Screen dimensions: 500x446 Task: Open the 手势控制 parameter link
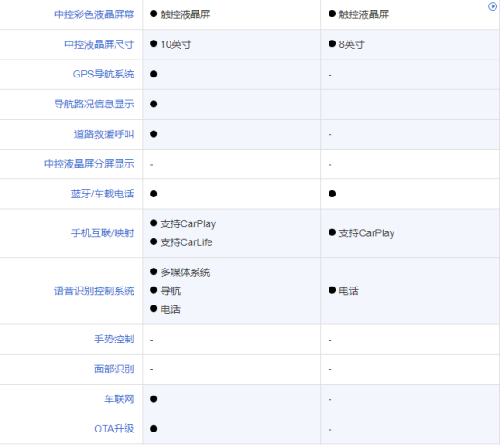click(114, 339)
